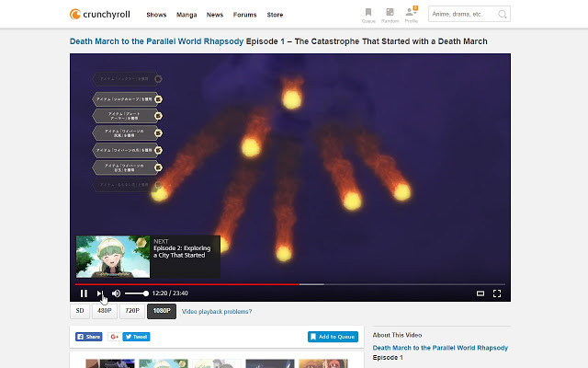Image resolution: width=588 pixels, height=368 pixels.
Task: Open the Shows menu
Action: pyautogui.click(x=156, y=15)
